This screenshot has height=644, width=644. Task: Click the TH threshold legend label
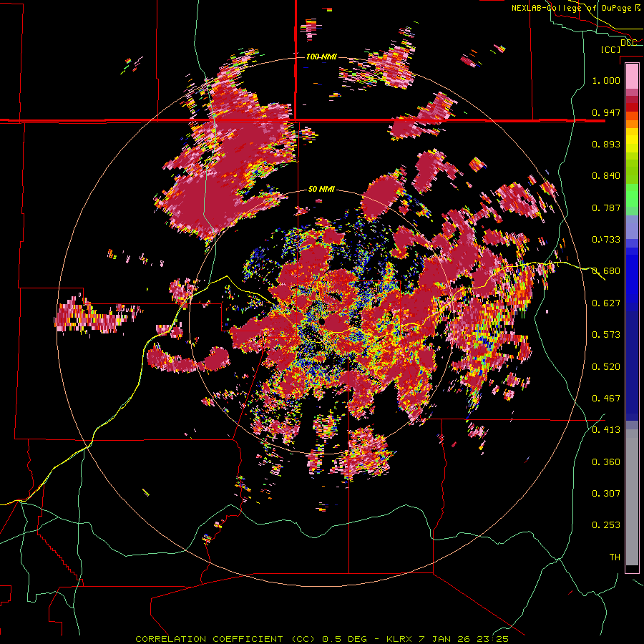pos(615,557)
